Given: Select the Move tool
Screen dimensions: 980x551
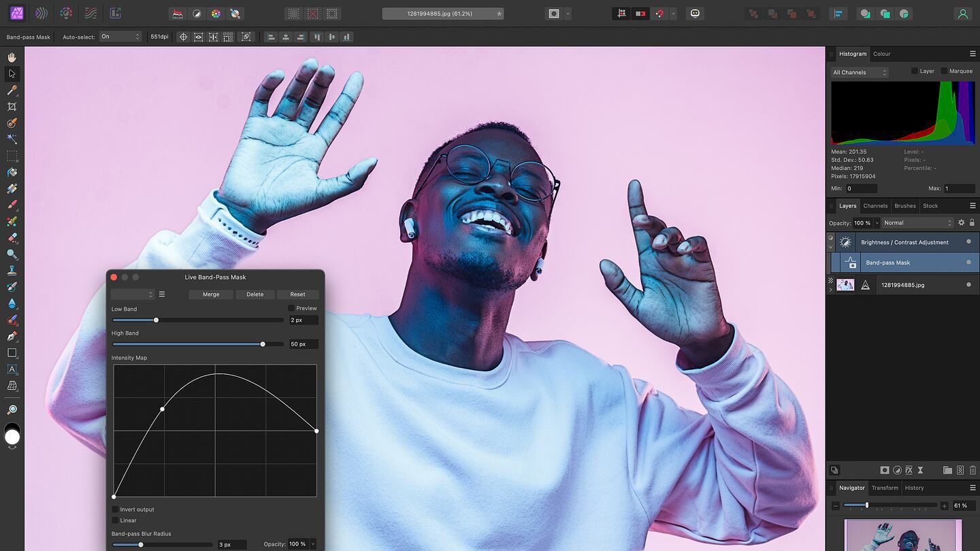Looking at the screenshot, I should pos(12,73).
